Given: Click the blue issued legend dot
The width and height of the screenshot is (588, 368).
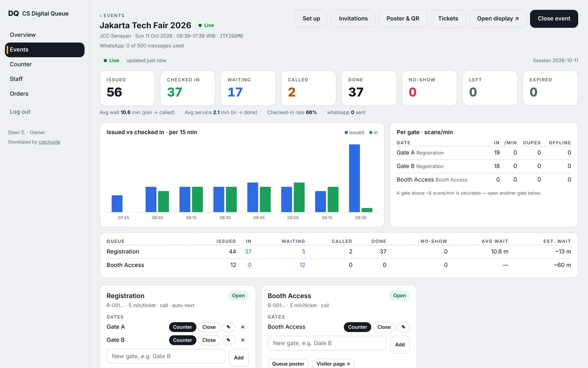Looking at the screenshot, I should [x=346, y=132].
